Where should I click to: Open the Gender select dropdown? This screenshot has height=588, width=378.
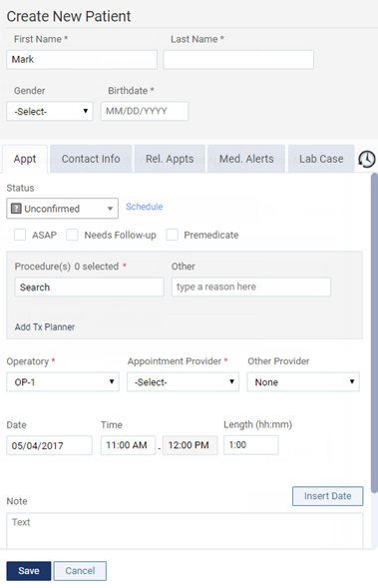point(50,111)
